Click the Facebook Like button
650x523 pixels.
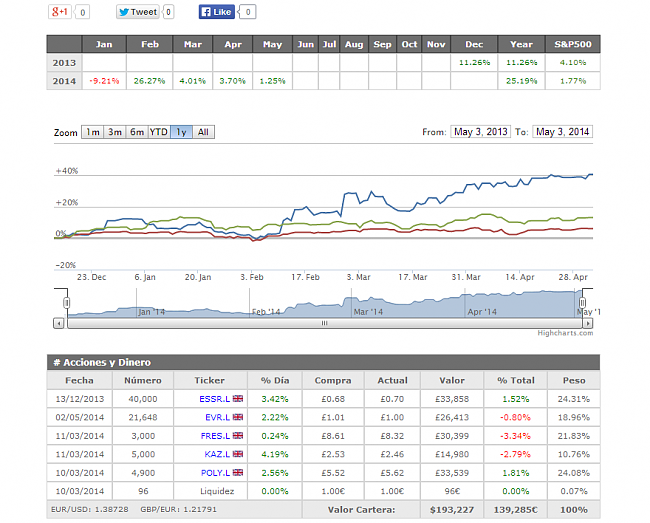click(x=216, y=12)
